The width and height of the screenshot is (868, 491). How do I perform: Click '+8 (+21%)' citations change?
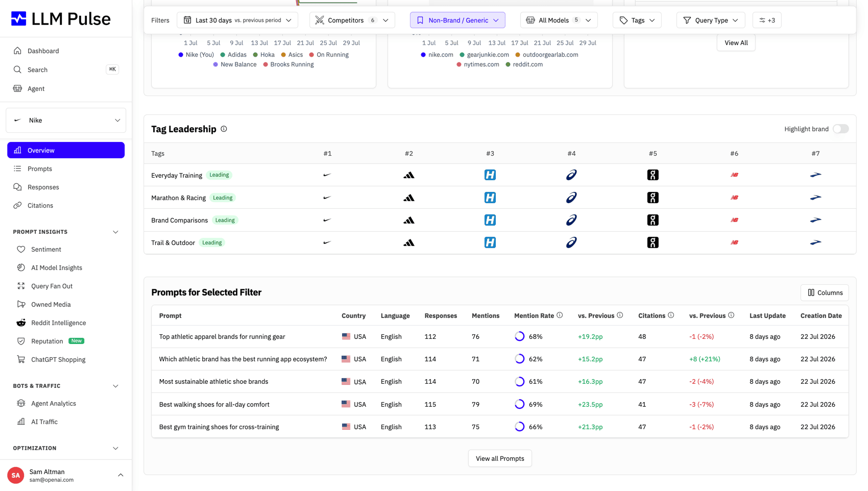click(705, 359)
